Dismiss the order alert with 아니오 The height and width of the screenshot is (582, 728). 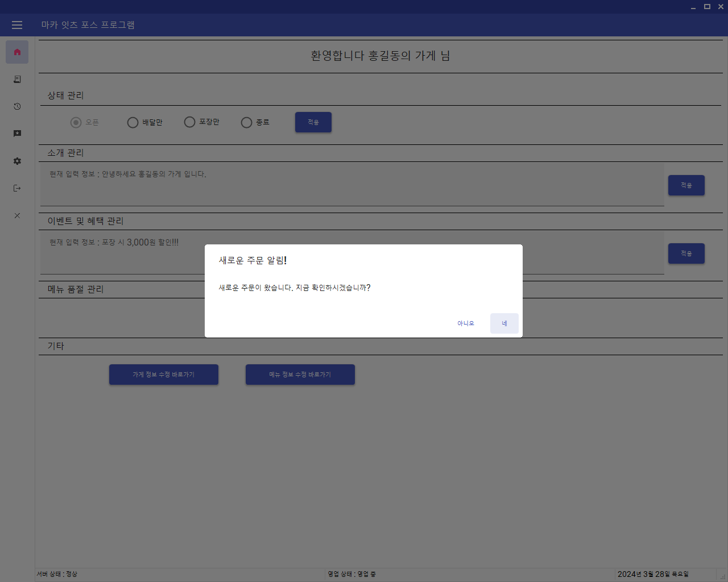click(465, 323)
